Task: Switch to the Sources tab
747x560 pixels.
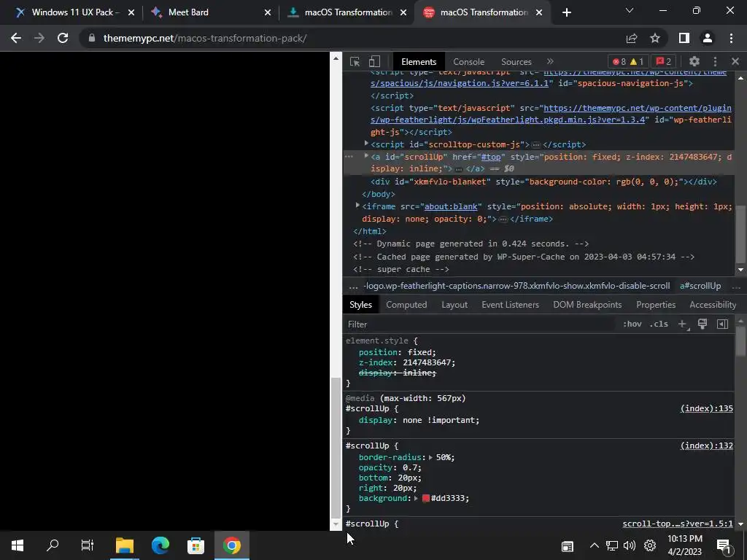Action: pyautogui.click(x=516, y=61)
